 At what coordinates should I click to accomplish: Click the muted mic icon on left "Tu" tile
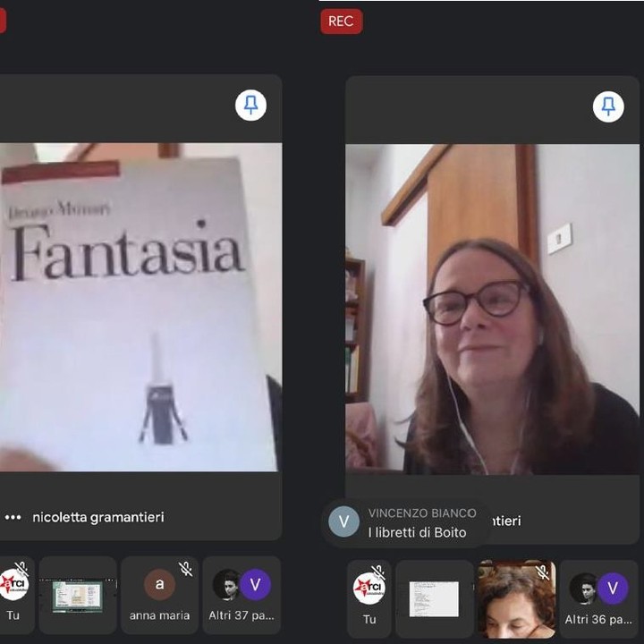(21, 569)
